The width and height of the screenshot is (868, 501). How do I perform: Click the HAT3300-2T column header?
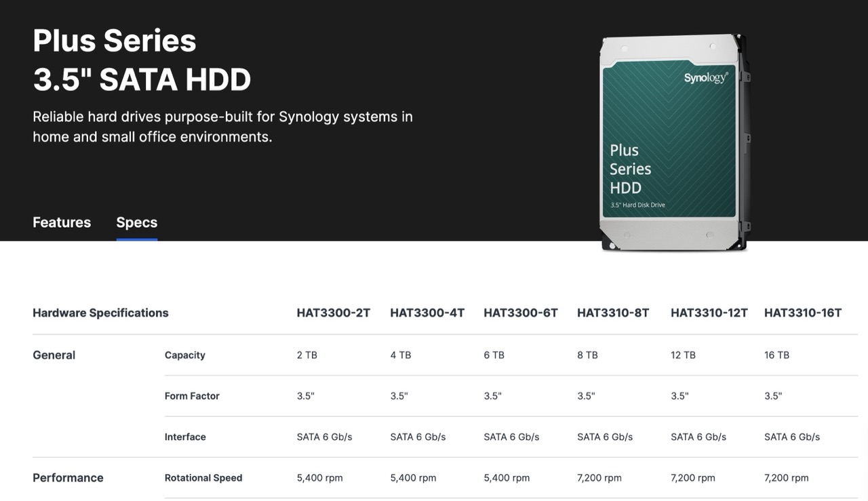[333, 313]
